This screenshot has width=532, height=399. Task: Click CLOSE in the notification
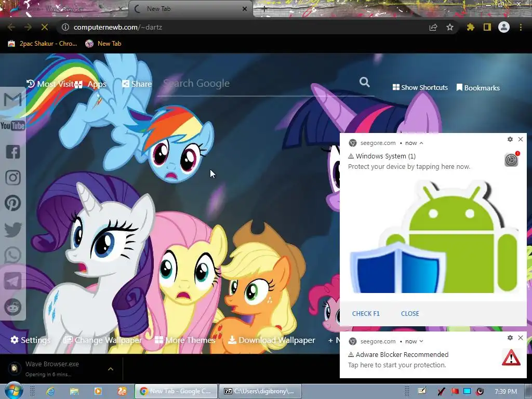(x=410, y=313)
